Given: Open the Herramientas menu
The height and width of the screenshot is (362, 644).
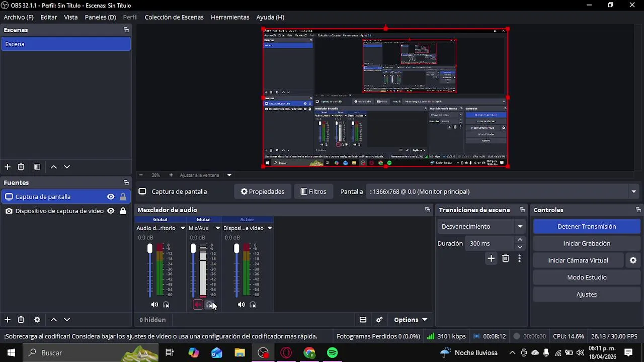Looking at the screenshot, I should click(x=230, y=17).
